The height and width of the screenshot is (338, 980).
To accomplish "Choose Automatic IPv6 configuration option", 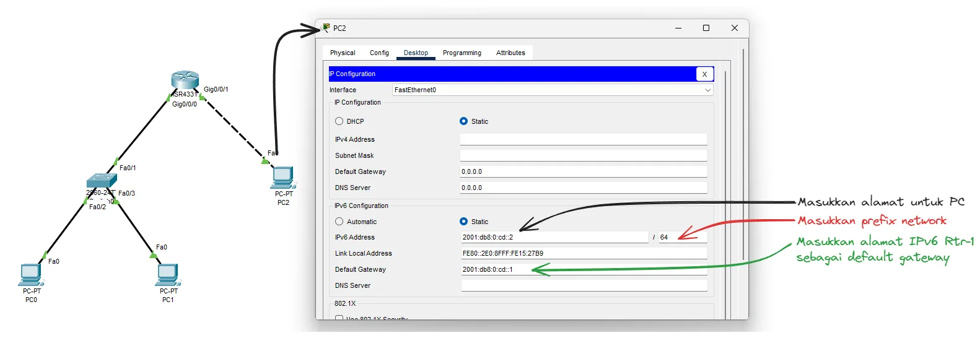I will [339, 222].
